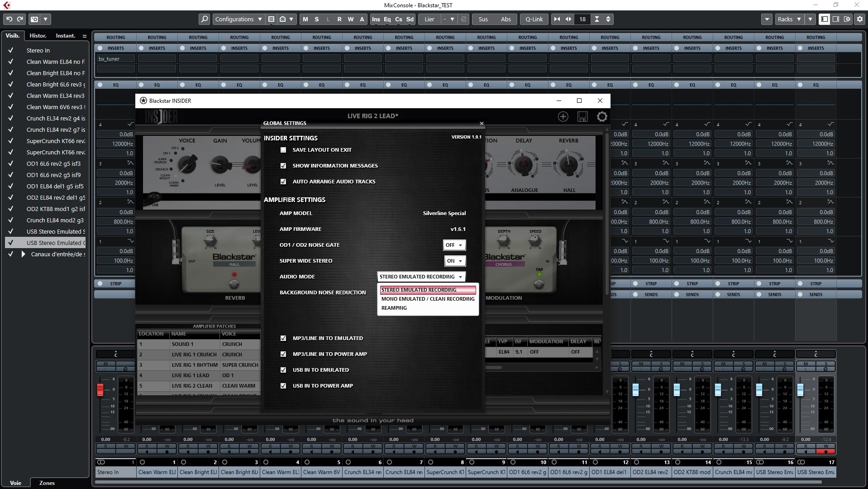Image resolution: width=868 pixels, height=489 pixels.
Task: Toggle the Abs absolute mode button
Action: click(506, 19)
